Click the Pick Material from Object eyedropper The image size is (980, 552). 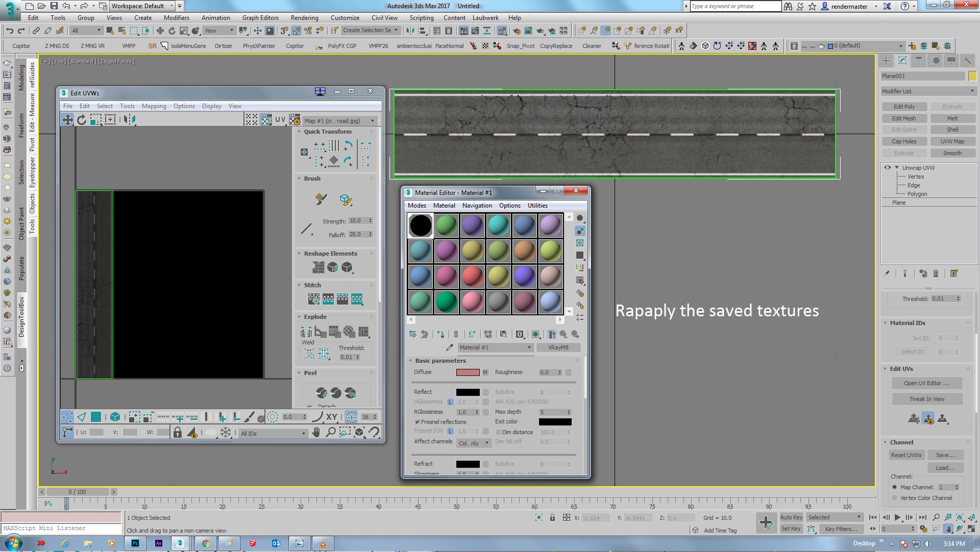(449, 347)
